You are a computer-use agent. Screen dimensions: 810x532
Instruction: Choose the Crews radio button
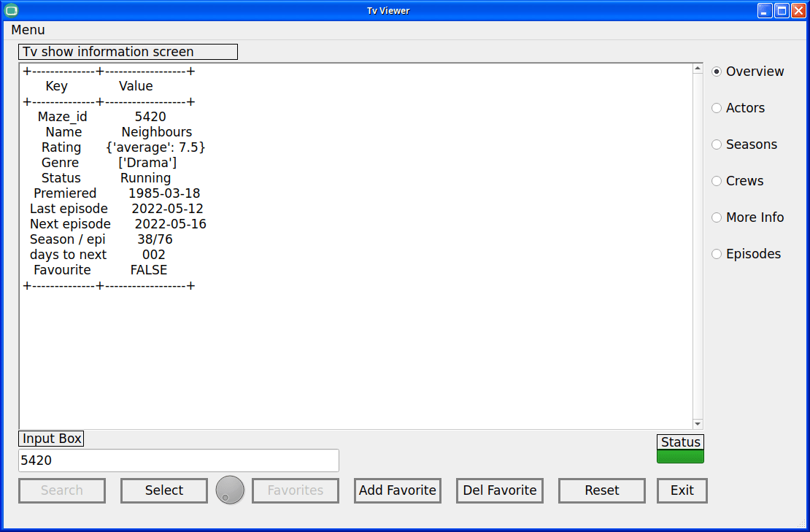pyautogui.click(x=717, y=180)
